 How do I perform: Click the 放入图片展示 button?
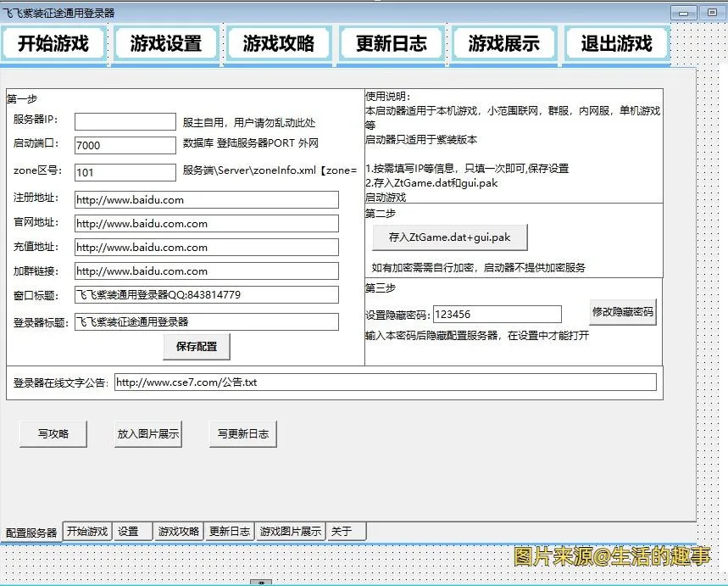(x=148, y=433)
